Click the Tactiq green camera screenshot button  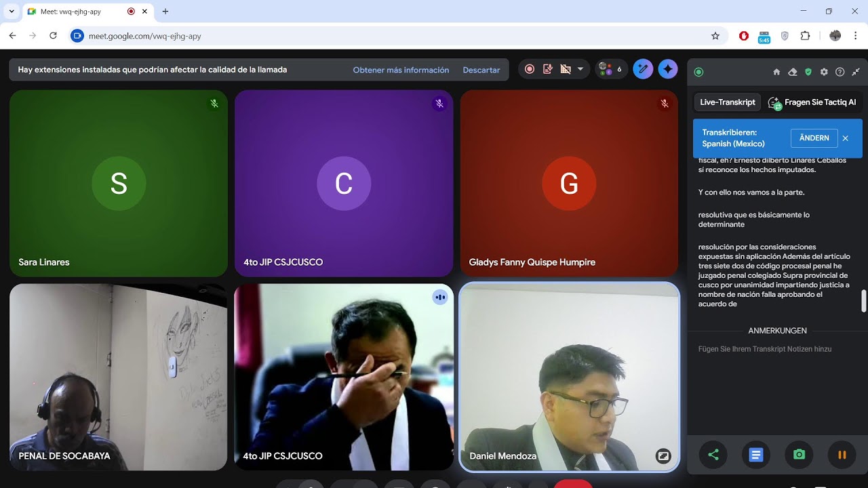click(x=800, y=455)
